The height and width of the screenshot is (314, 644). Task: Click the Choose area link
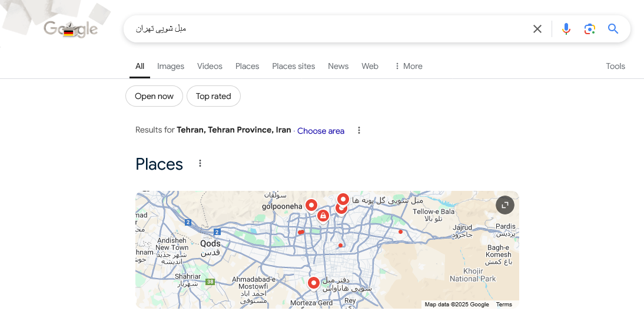click(321, 131)
